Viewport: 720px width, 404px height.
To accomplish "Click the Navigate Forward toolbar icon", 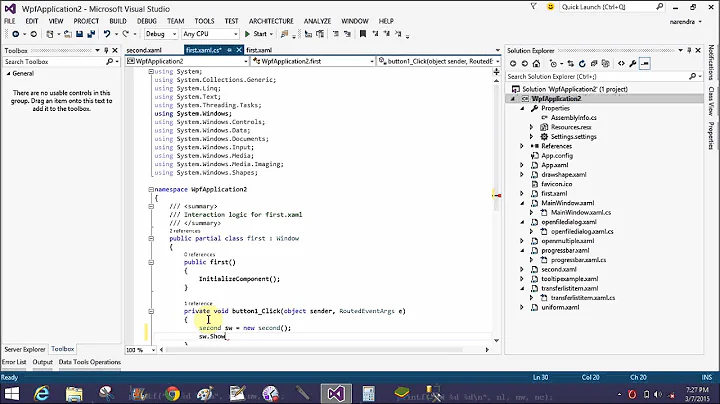I will [x=33, y=34].
